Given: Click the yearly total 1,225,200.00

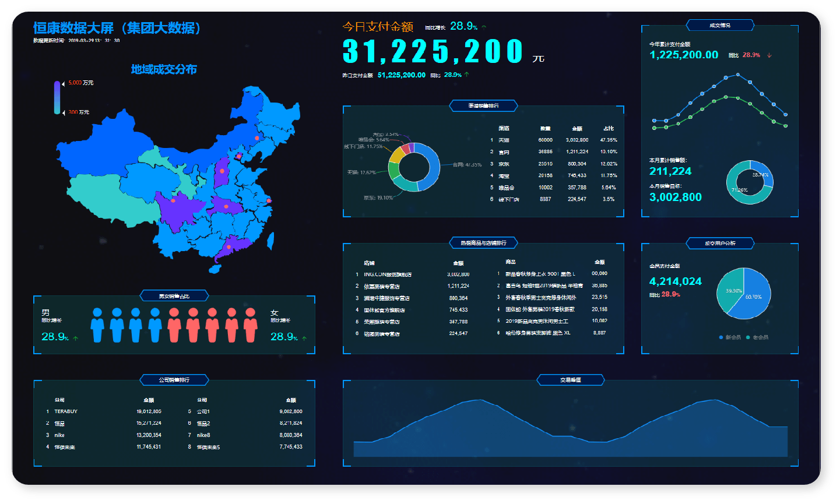Looking at the screenshot, I should (x=684, y=55).
